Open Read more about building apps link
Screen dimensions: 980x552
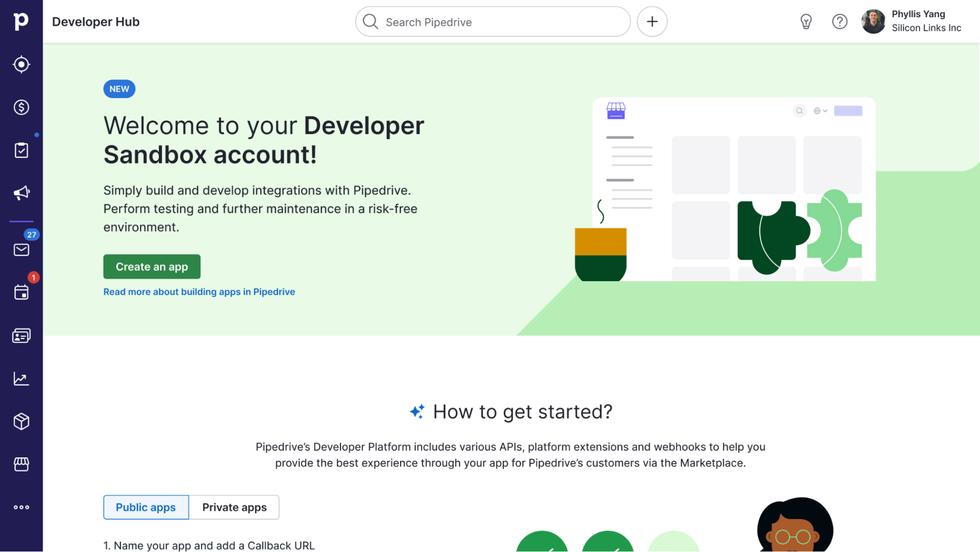[x=199, y=292]
